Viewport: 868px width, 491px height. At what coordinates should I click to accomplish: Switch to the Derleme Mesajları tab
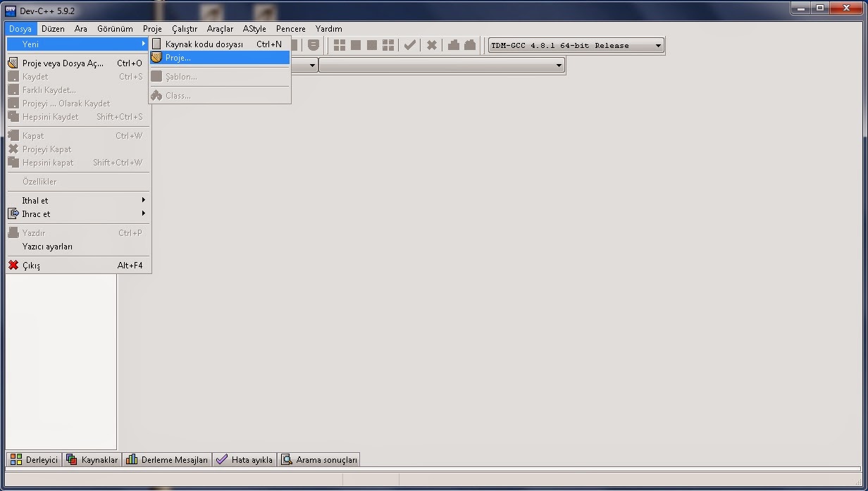(x=167, y=459)
